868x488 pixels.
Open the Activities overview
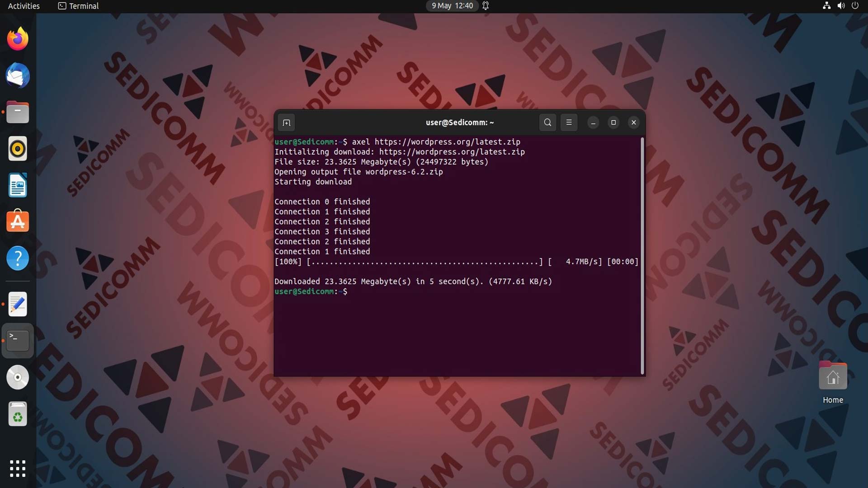[24, 6]
